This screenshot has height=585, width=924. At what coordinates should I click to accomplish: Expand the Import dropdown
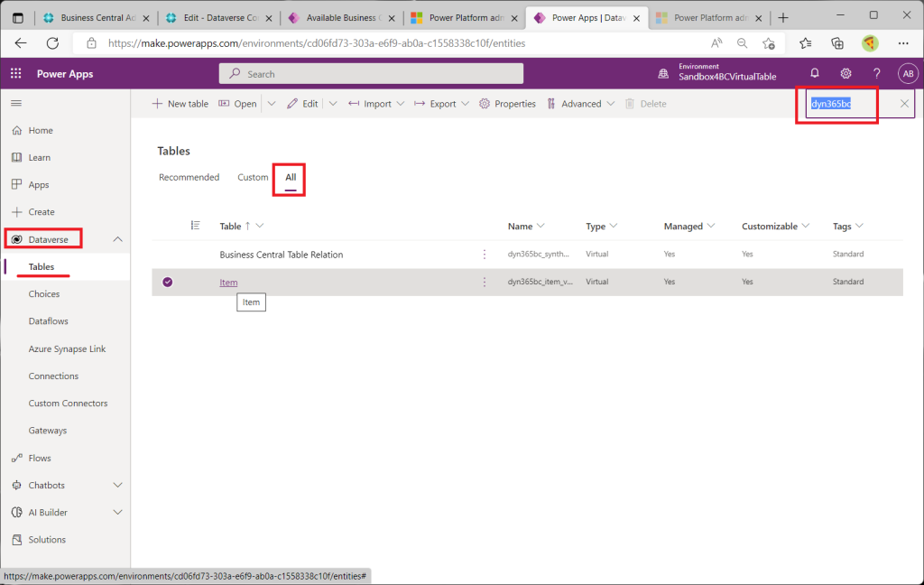coord(401,104)
